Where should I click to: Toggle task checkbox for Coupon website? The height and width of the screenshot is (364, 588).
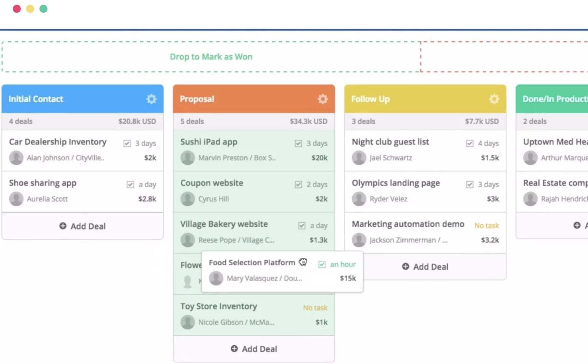298,184
